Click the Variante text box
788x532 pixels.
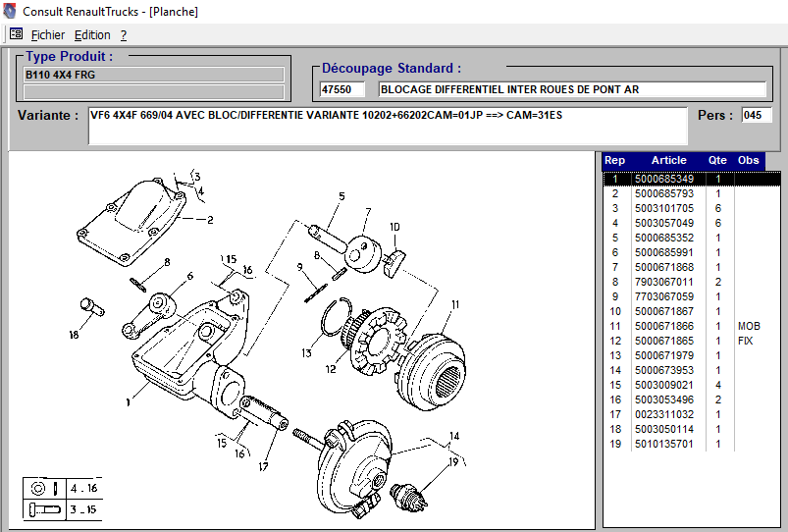coord(388,126)
